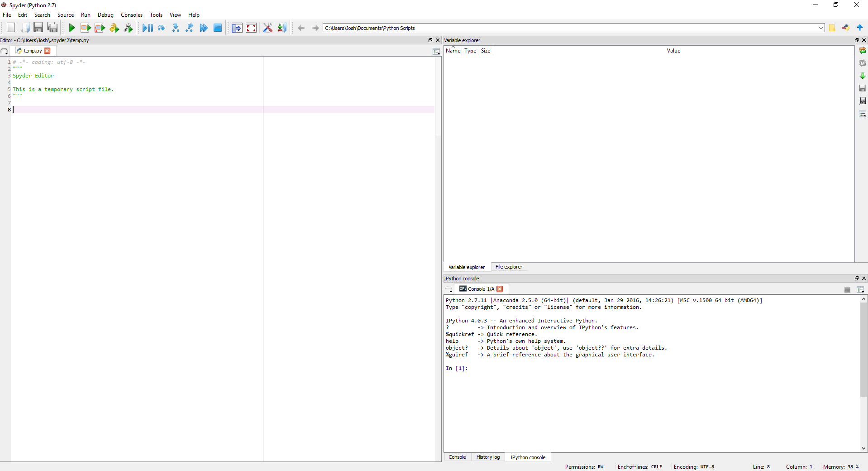The height and width of the screenshot is (471, 868).
Task: Open the File menu
Action: tap(7, 15)
